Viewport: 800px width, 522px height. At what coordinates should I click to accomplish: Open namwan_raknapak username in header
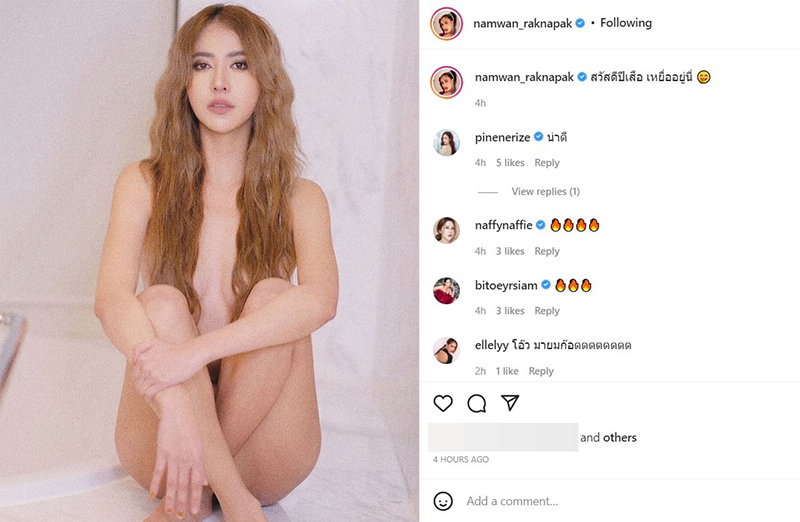tap(523, 23)
